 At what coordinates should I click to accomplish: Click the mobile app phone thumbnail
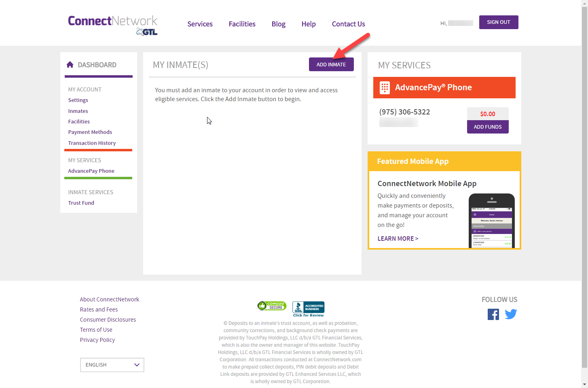click(491, 221)
